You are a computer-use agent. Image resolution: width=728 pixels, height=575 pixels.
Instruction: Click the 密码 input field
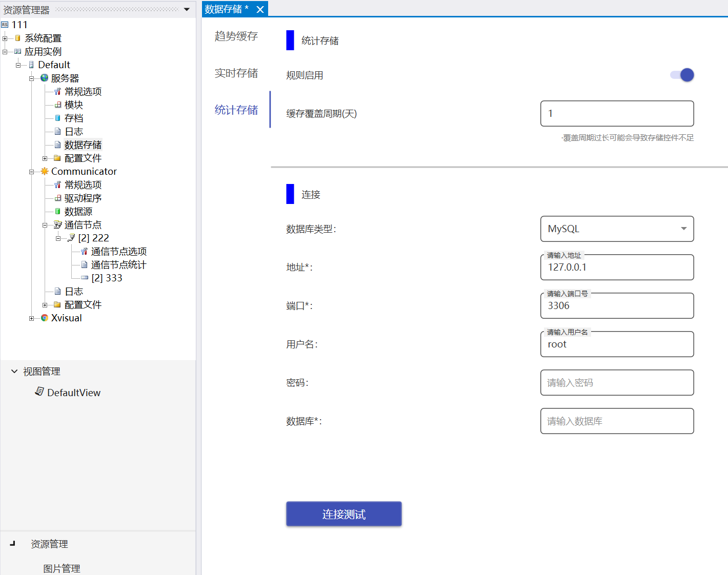tap(617, 382)
